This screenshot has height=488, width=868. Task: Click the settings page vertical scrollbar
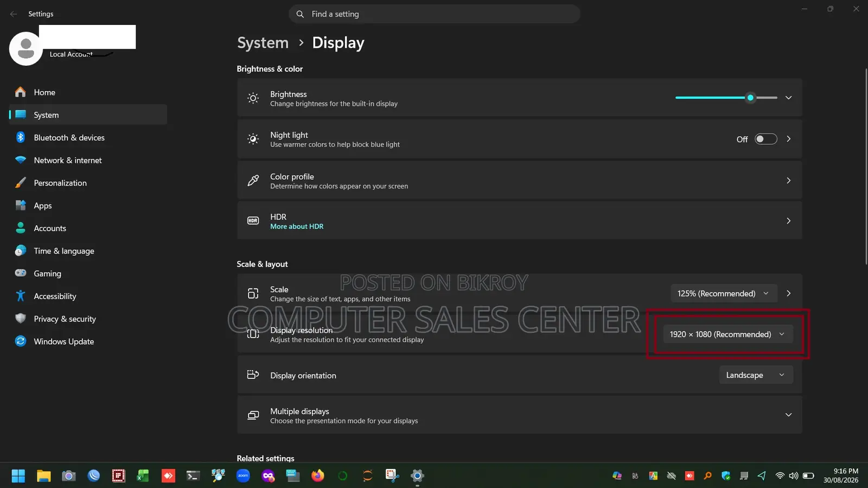(x=865, y=166)
